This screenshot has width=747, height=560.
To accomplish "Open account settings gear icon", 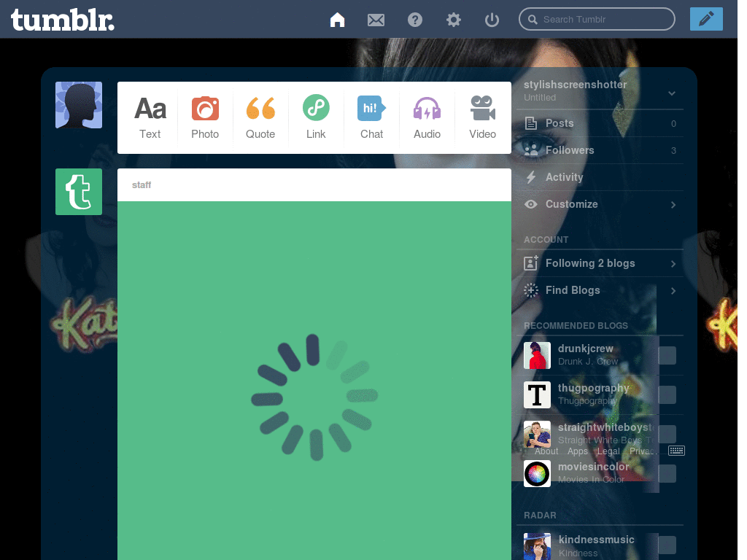I will (x=453, y=20).
